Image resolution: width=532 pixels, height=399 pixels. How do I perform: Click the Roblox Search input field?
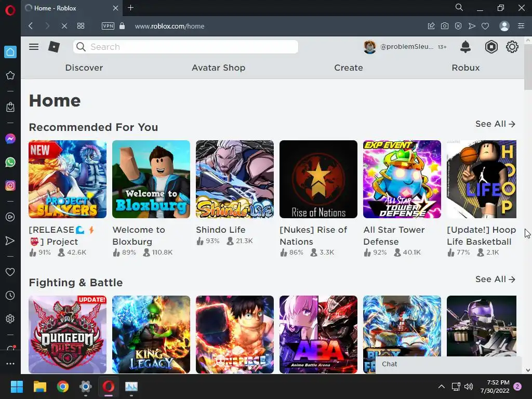(x=185, y=47)
